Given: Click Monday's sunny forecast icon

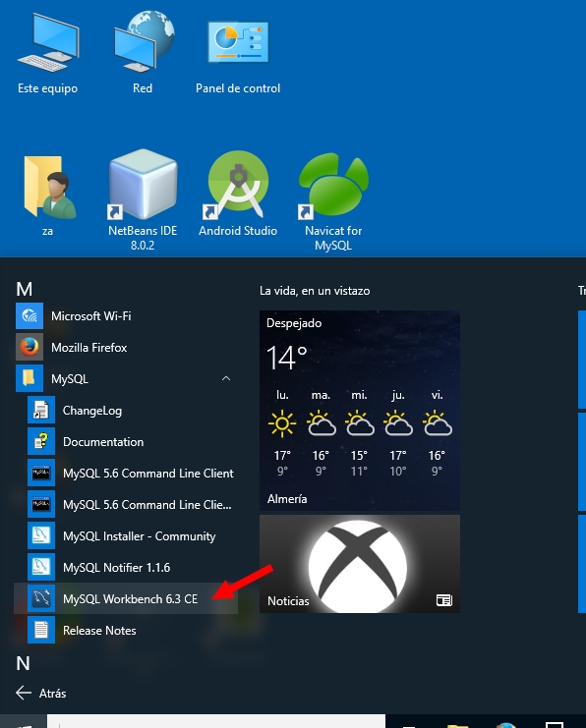Looking at the screenshot, I should tap(282, 423).
